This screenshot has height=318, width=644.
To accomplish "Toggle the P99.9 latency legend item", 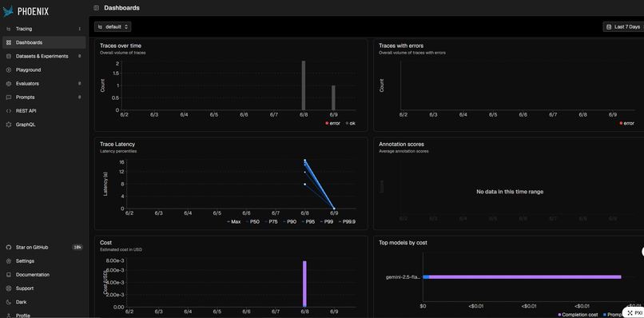I will tap(348, 222).
